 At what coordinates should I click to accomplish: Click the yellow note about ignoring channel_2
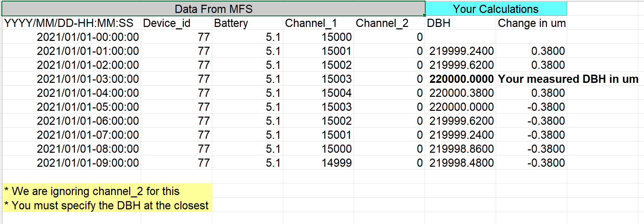[92, 191]
